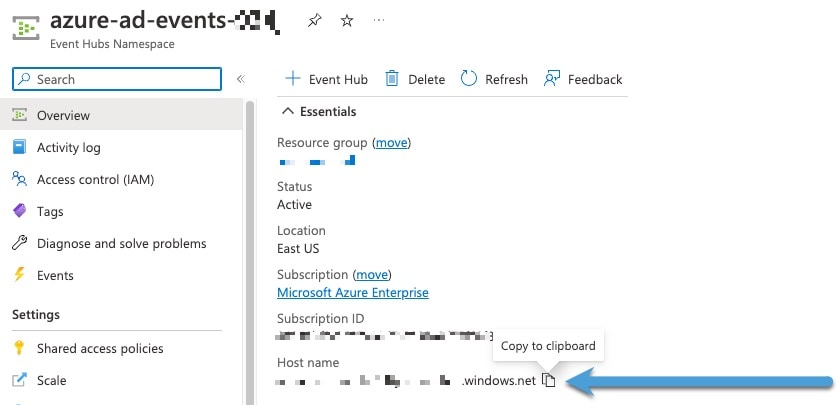Click the 'Status' label
The height and width of the screenshot is (405, 838).
(294, 186)
